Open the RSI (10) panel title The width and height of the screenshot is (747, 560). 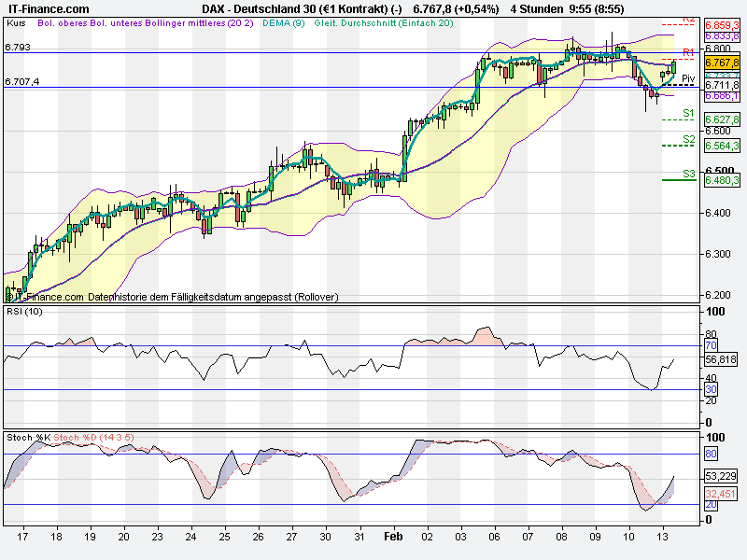(25, 311)
